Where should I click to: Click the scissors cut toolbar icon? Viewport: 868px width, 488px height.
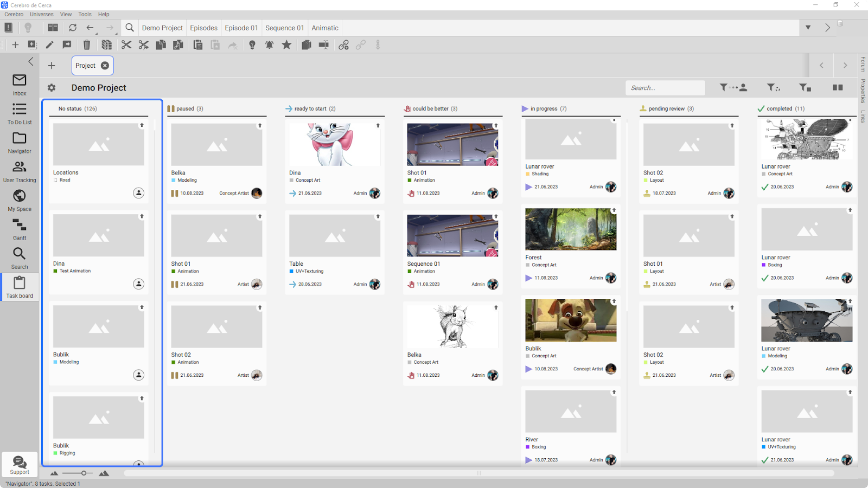(x=126, y=45)
